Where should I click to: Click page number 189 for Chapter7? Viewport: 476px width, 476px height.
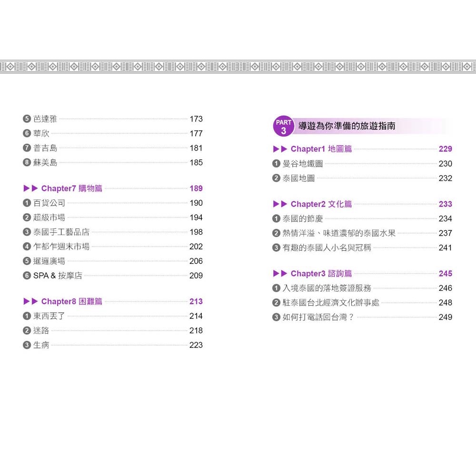(x=196, y=188)
